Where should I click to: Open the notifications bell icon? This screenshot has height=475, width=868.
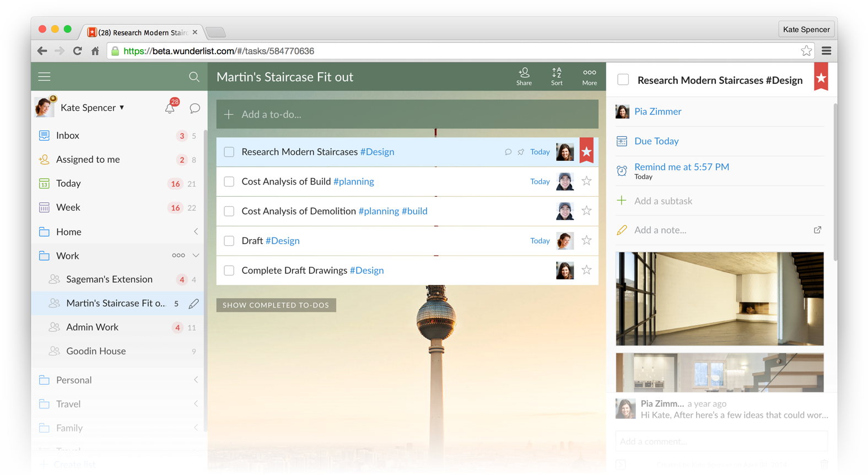pyautogui.click(x=170, y=108)
